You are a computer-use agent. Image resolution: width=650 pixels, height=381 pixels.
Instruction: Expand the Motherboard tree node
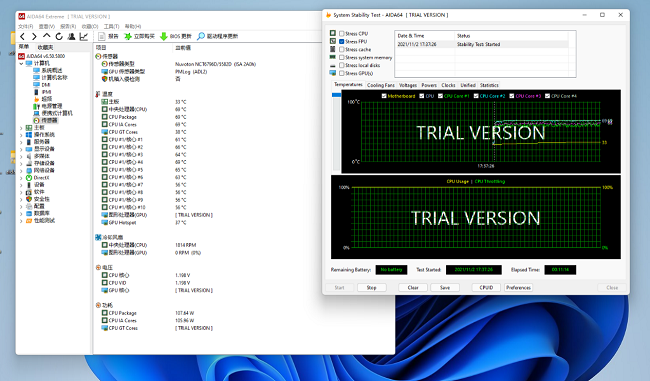pos(21,128)
